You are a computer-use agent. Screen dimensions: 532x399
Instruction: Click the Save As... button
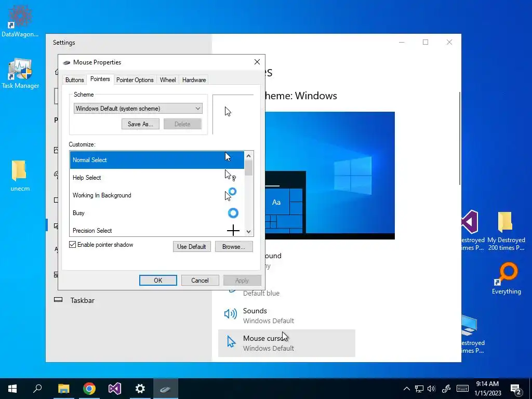(x=140, y=124)
